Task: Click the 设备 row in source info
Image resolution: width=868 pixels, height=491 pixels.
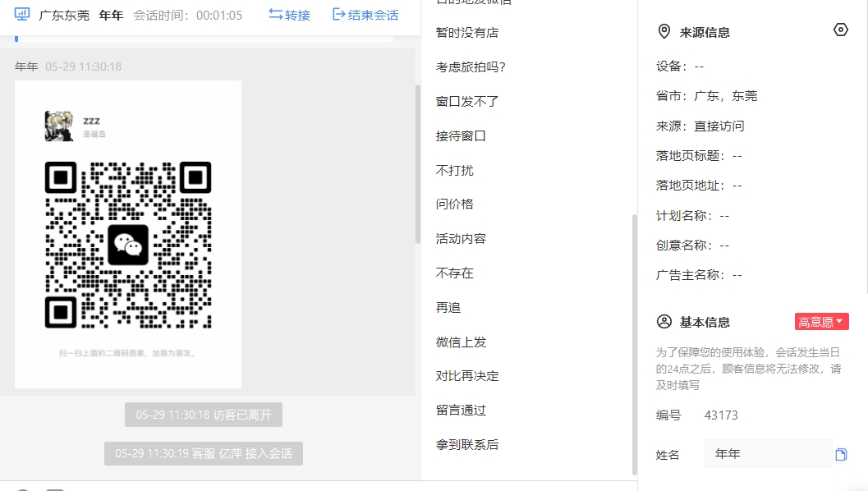Action: [680, 67]
